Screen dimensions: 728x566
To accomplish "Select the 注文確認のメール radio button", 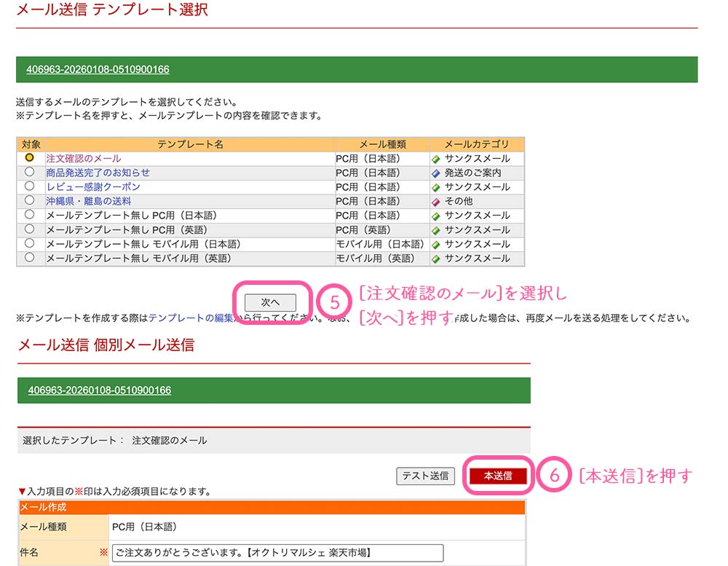I will 29,158.
